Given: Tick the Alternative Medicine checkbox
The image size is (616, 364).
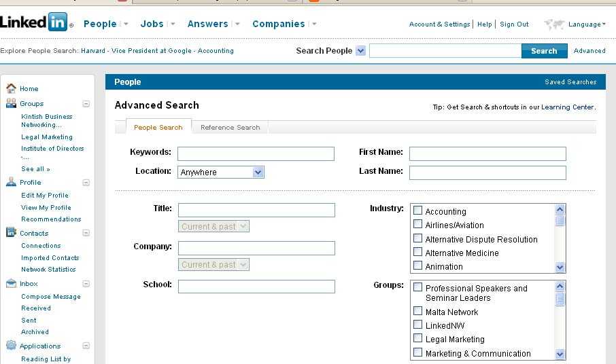Looking at the screenshot, I should [x=417, y=252].
